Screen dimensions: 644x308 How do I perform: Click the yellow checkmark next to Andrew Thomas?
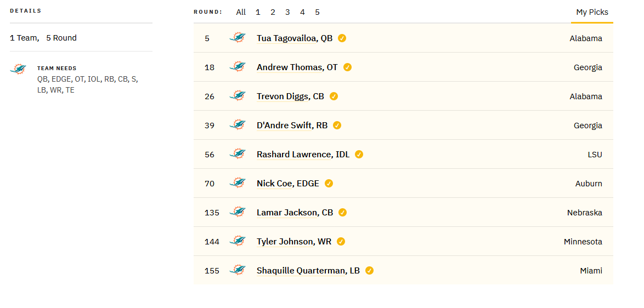click(x=347, y=67)
